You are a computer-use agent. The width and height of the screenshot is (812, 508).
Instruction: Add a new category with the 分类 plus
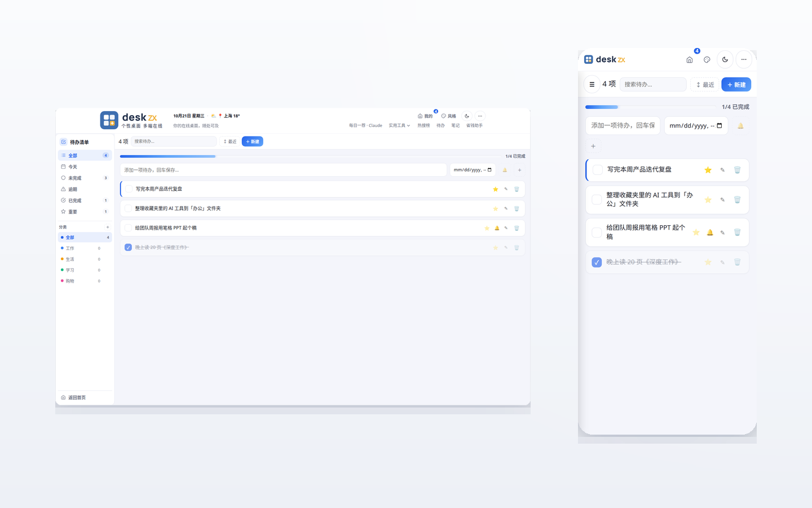point(108,227)
